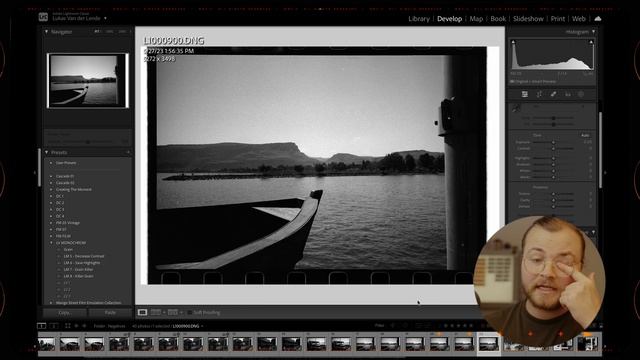Screen dimensions: 640x360
Task: Expand the User Presets group
Action: pyautogui.click(x=51, y=163)
